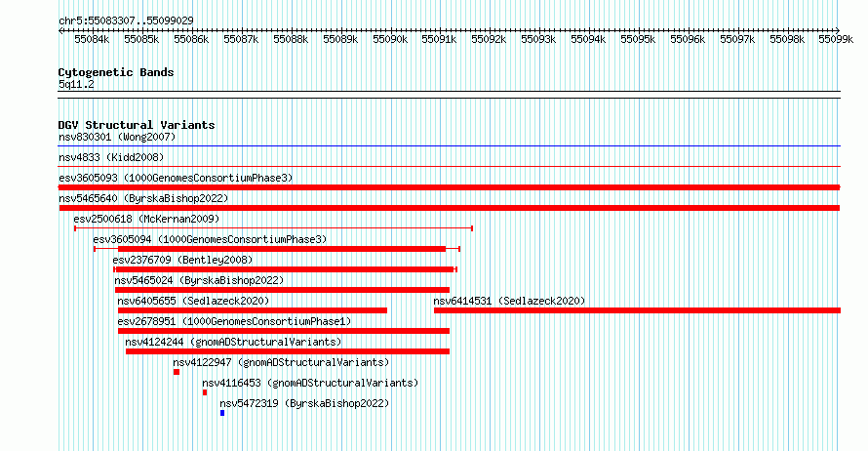Click the 55088k ruler tick label
Viewport: 868px width, 451px height.
[x=291, y=39]
